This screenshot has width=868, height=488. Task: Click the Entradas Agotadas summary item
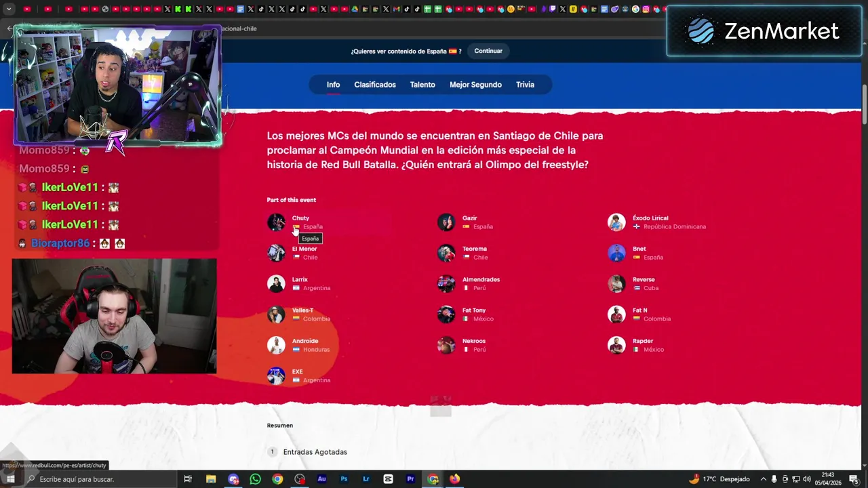tap(315, 452)
